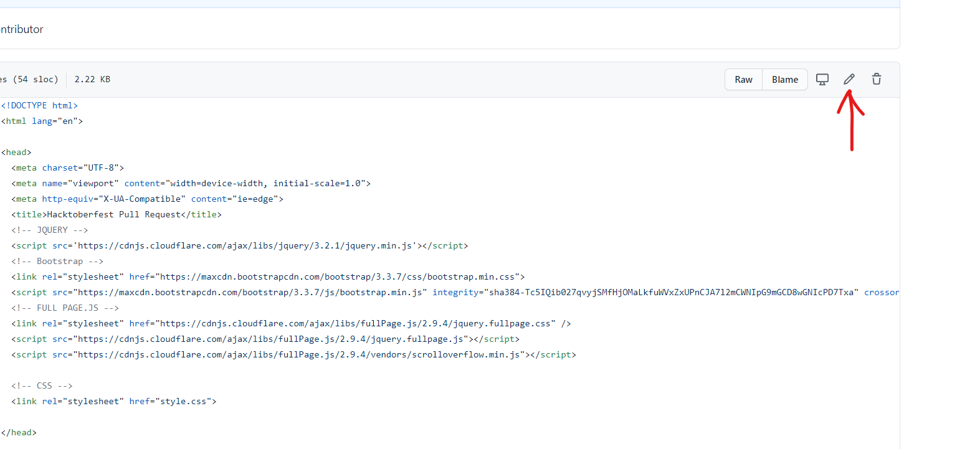
Task: Select the '<!DOCTYPE html>' line
Action: pos(39,106)
